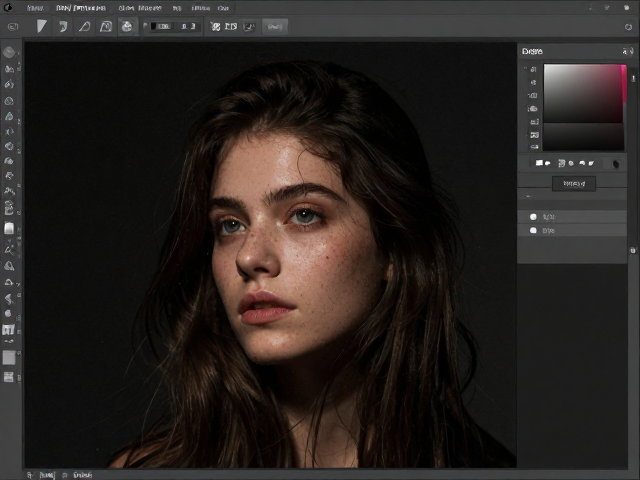640x480 pixels.
Task: Click the white square icon below color picker
Action: (x=539, y=163)
